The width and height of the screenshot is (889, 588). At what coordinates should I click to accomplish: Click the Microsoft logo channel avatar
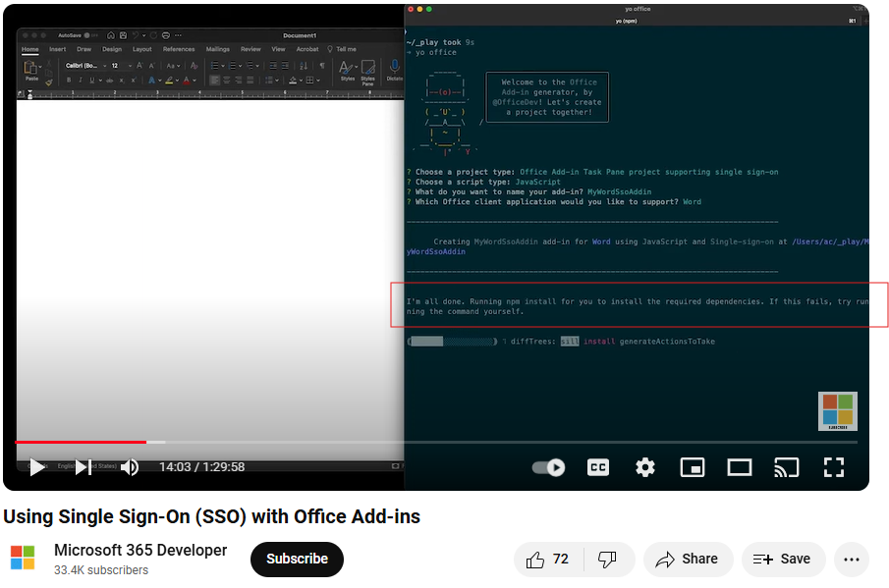pyautogui.click(x=23, y=558)
